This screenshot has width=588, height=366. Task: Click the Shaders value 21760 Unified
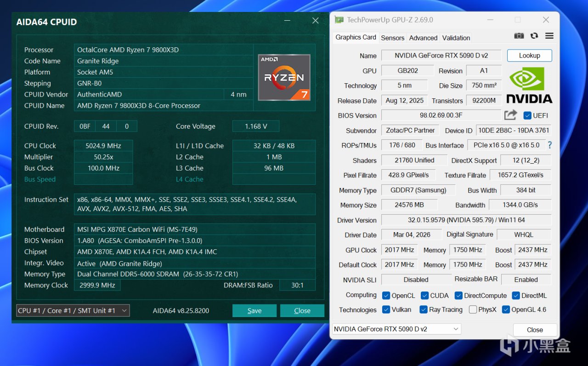(414, 160)
